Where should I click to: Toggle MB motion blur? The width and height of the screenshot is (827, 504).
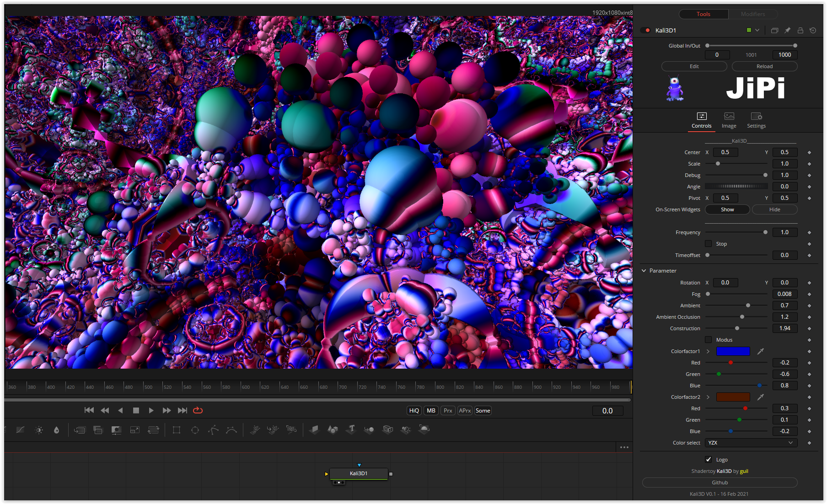coord(431,411)
